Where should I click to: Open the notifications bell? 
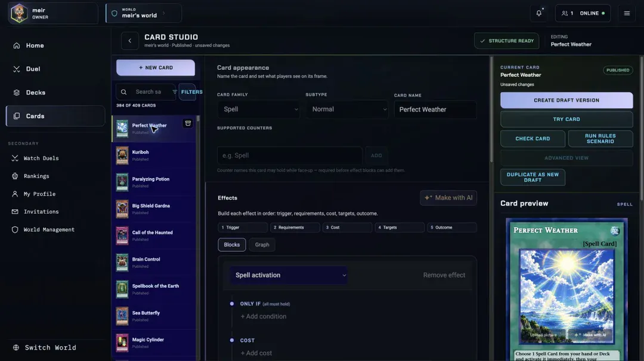[x=539, y=13]
